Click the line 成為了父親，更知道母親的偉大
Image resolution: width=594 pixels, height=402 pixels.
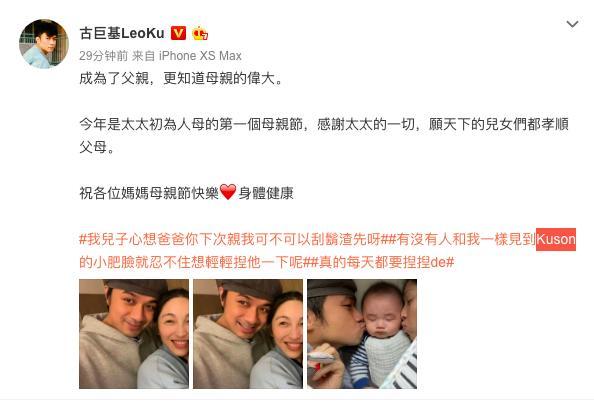coord(181,79)
